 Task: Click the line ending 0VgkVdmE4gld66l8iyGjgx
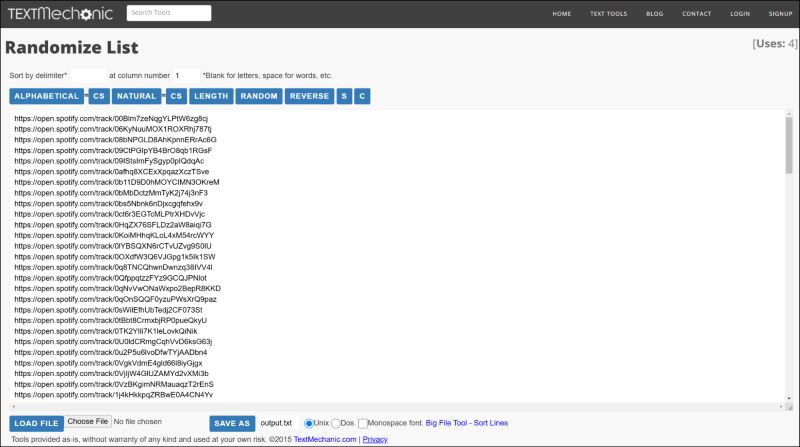coord(108,363)
